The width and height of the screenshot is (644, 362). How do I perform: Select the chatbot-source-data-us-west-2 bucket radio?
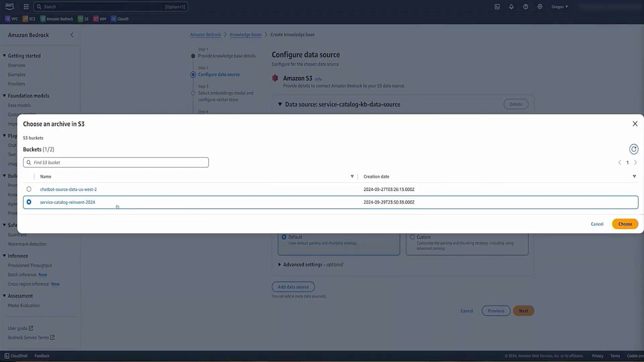click(29, 189)
